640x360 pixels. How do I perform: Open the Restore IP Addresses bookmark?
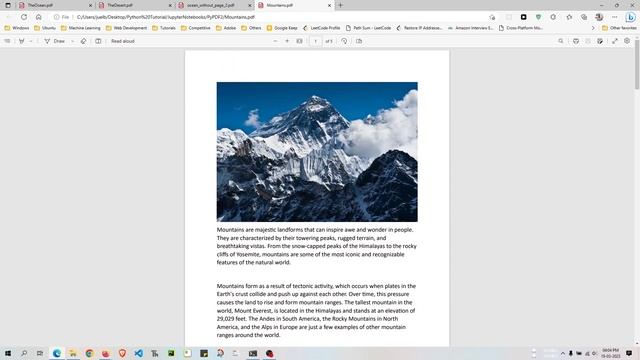(x=419, y=28)
